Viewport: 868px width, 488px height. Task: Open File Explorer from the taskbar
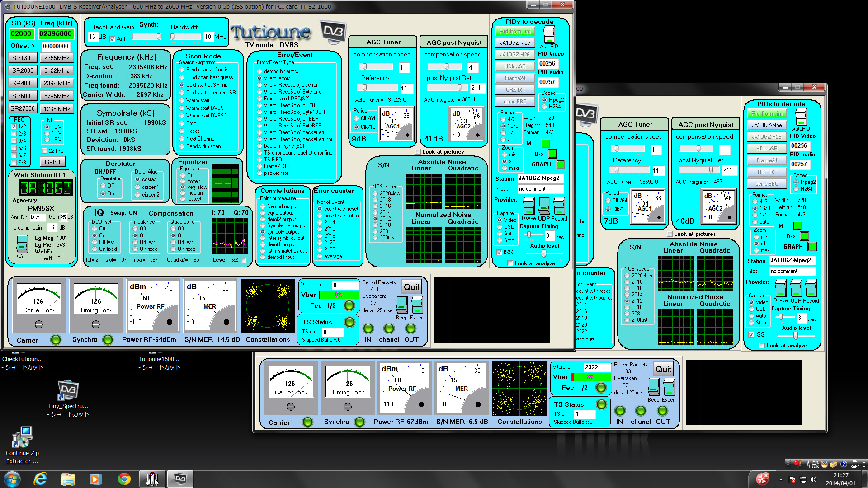(x=68, y=479)
